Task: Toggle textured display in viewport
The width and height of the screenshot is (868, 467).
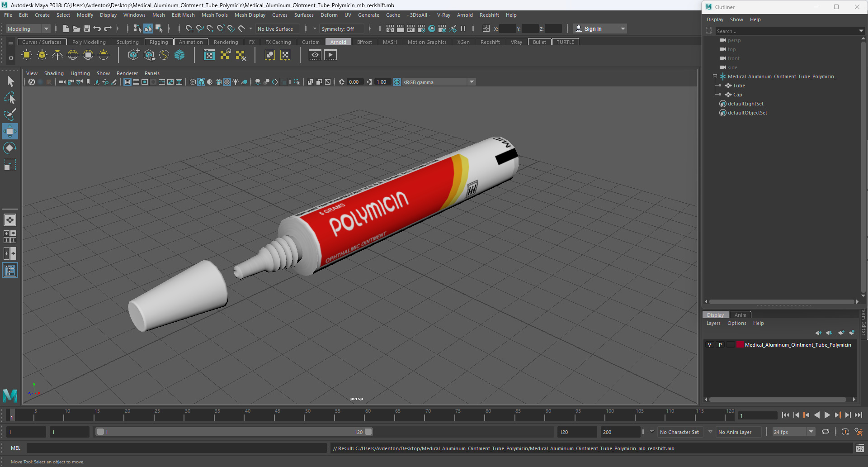Action: [227, 82]
